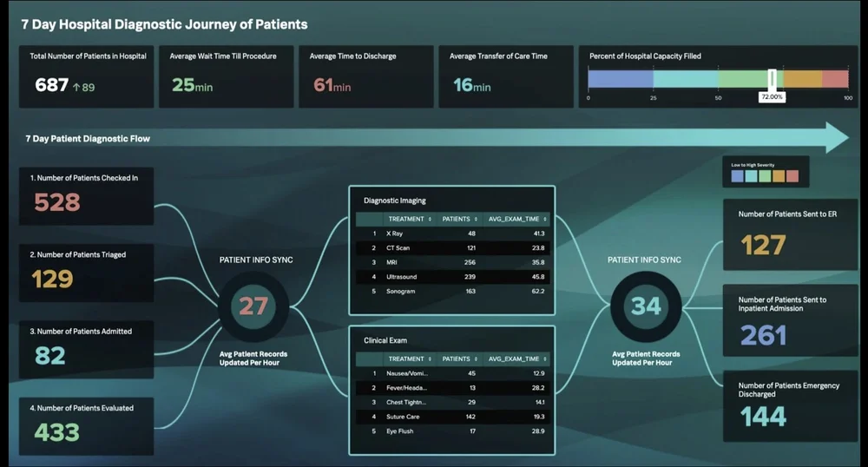Click the upward trend arrow beside 89
This screenshot has height=467, width=868.
coord(76,88)
